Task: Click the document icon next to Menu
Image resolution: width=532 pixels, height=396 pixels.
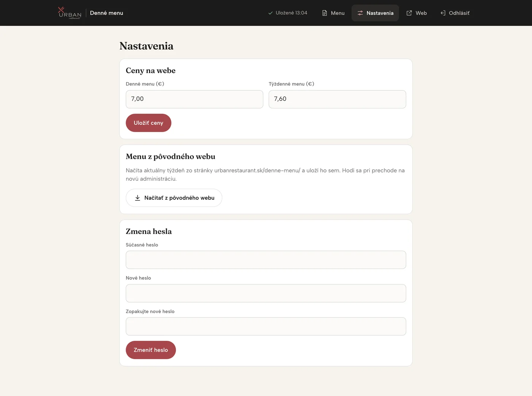Action: pos(325,13)
